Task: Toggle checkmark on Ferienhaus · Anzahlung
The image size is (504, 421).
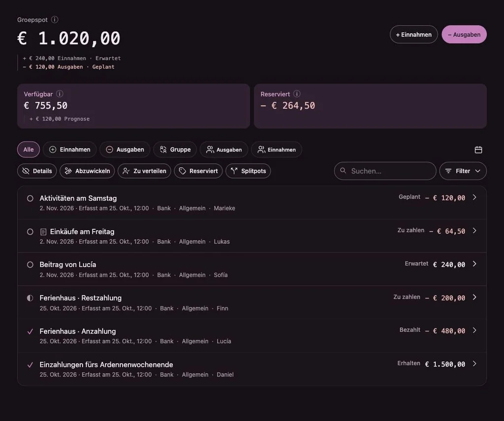Action: tap(30, 331)
